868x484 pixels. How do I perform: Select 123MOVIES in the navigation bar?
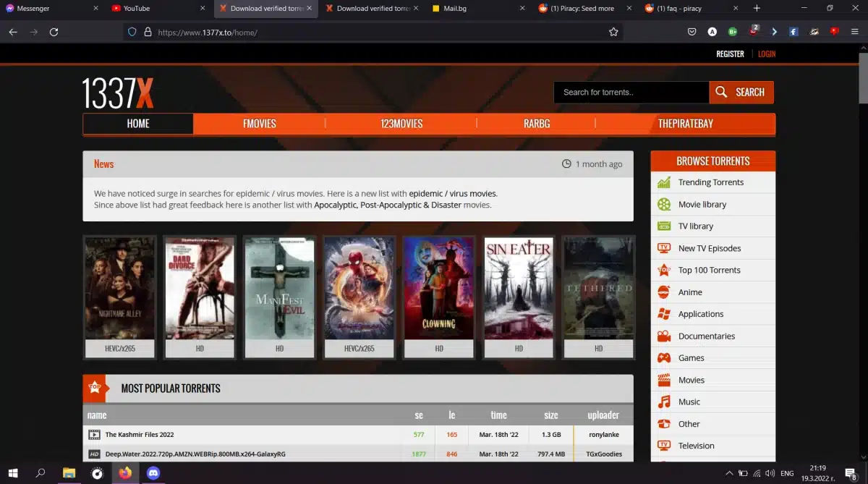(401, 124)
